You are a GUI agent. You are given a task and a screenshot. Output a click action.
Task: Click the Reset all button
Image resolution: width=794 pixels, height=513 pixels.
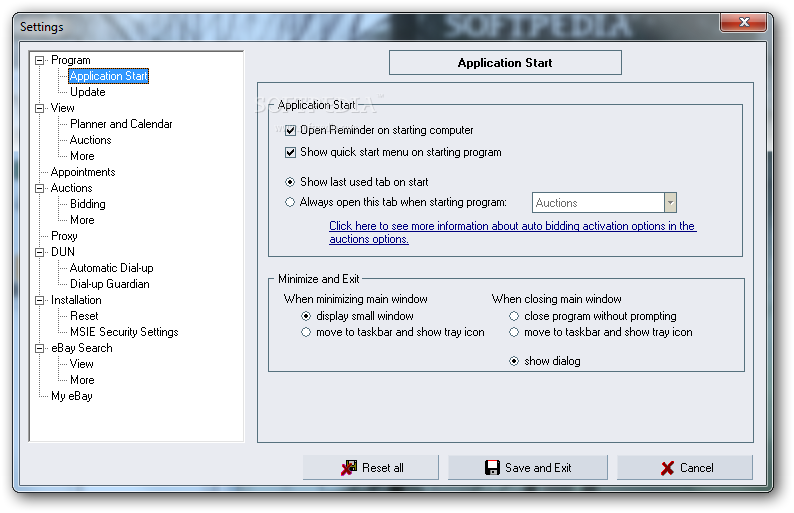[371, 467]
